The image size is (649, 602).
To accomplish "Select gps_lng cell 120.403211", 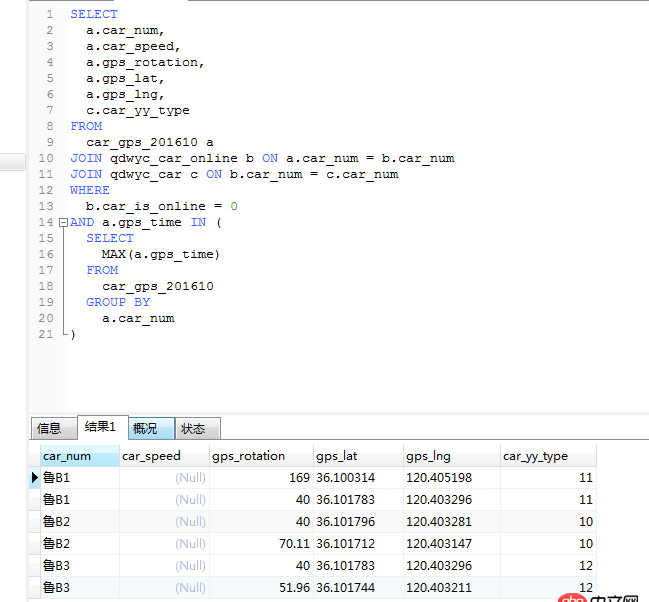I will tap(452, 587).
